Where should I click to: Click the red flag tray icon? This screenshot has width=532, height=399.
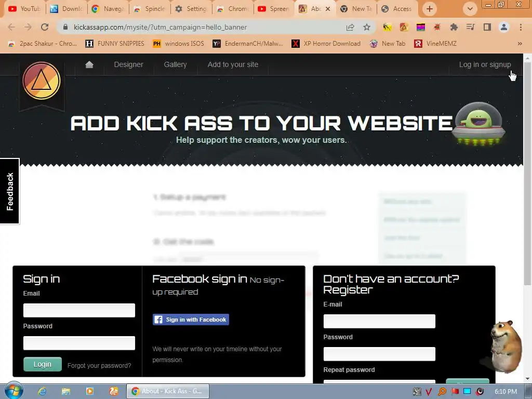coord(455,392)
